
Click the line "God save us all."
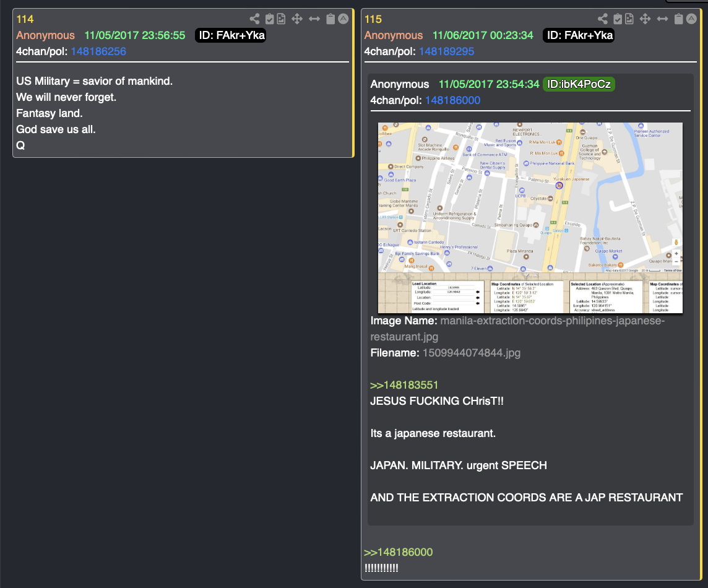pos(56,129)
